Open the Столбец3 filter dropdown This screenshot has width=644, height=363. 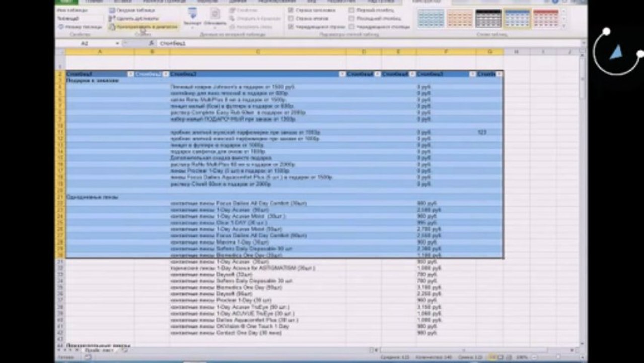point(342,74)
